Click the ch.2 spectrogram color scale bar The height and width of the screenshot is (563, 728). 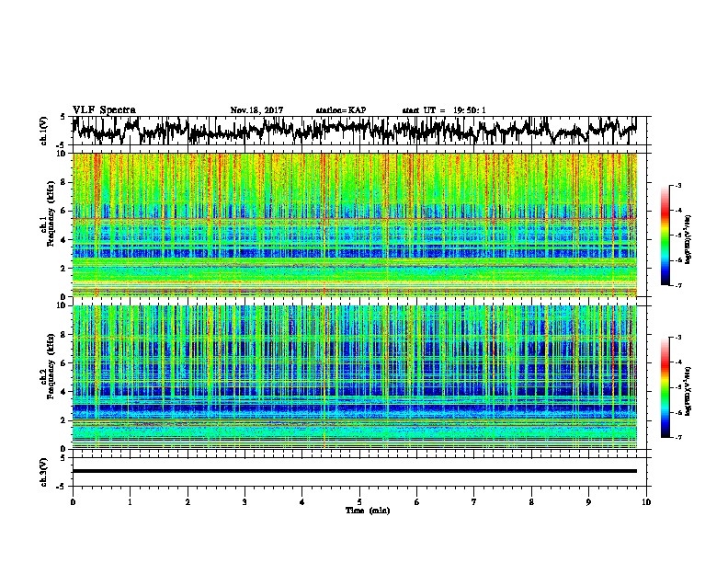665,387
